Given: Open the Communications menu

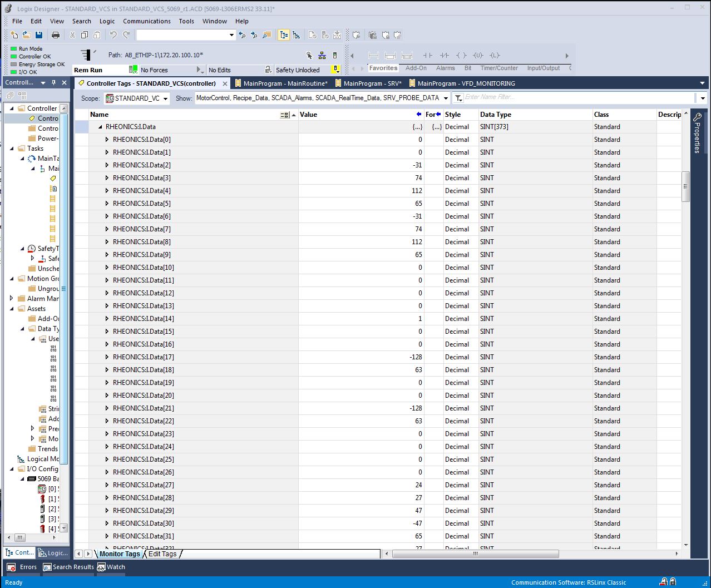Looking at the screenshot, I should pos(147,21).
